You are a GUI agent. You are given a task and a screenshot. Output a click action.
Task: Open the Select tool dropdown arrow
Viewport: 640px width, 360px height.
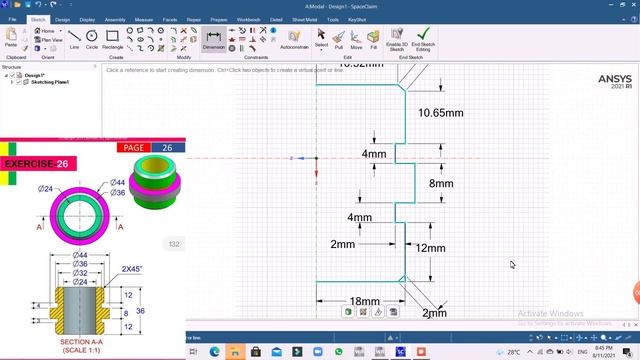coord(321,50)
